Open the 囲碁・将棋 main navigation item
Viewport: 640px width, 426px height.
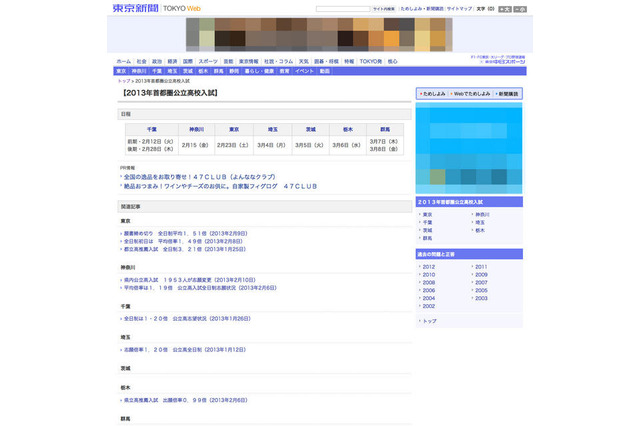click(x=326, y=62)
